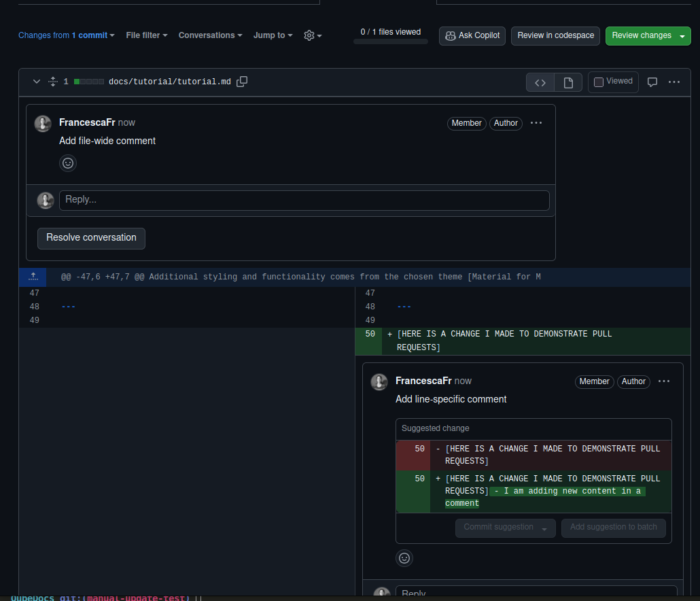The width and height of the screenshot is (700, 601).
Task: Expand hidden lines above line 47
Action: [33, 277]
